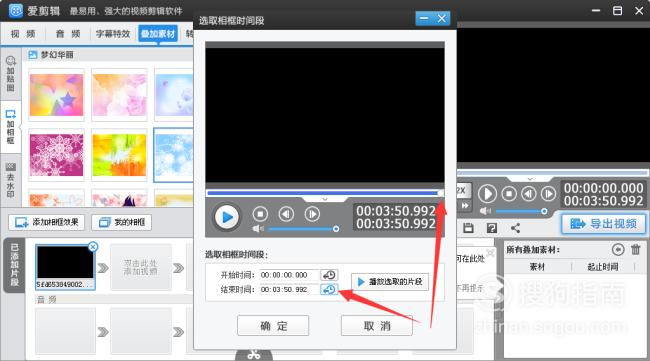The image size is (650, 361).
Task: Step forward a frame in main preview
Action: point(548,194)
